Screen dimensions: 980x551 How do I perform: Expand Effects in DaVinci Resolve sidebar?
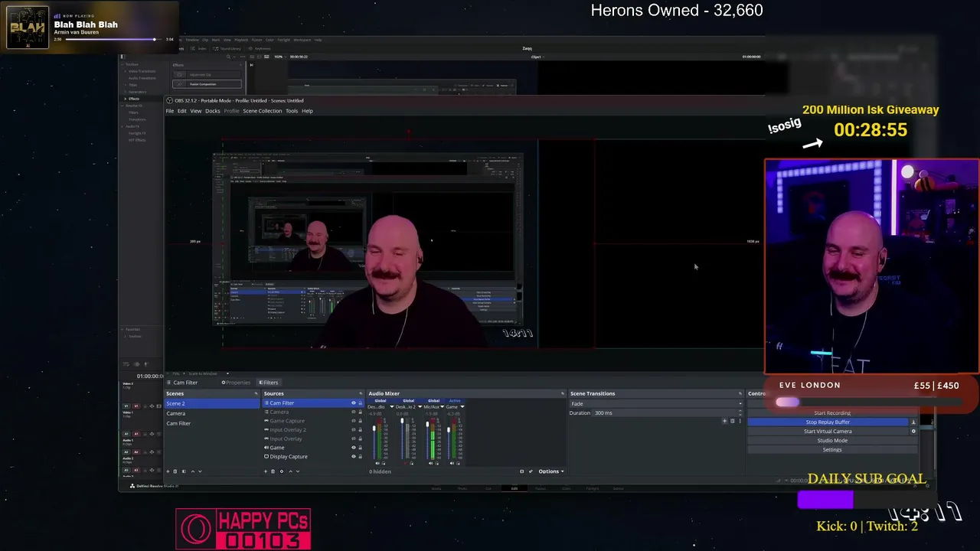click(126, 99)
